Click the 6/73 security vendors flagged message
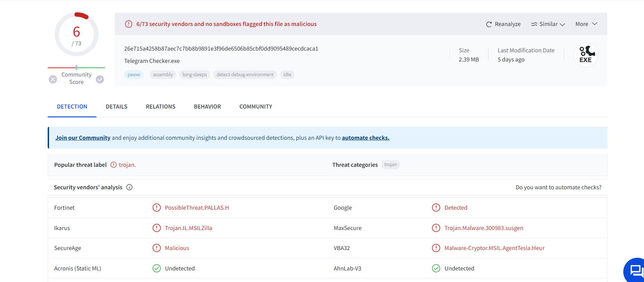 click(x=226, y=24)
